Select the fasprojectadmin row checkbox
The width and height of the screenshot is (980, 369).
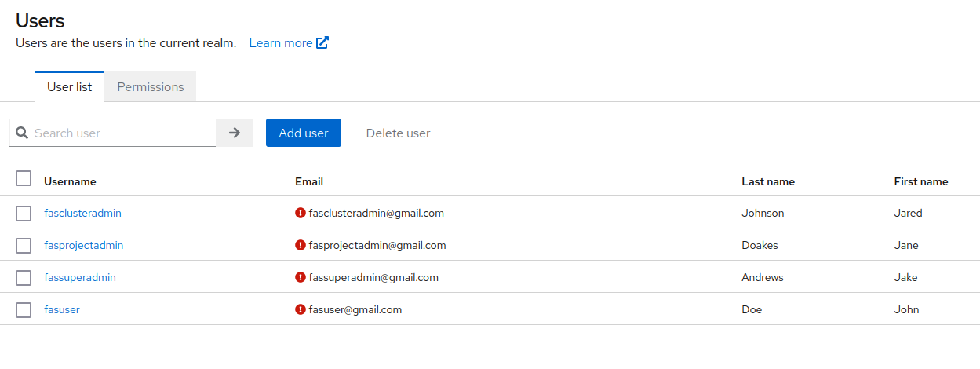click(x=24, y=246)
